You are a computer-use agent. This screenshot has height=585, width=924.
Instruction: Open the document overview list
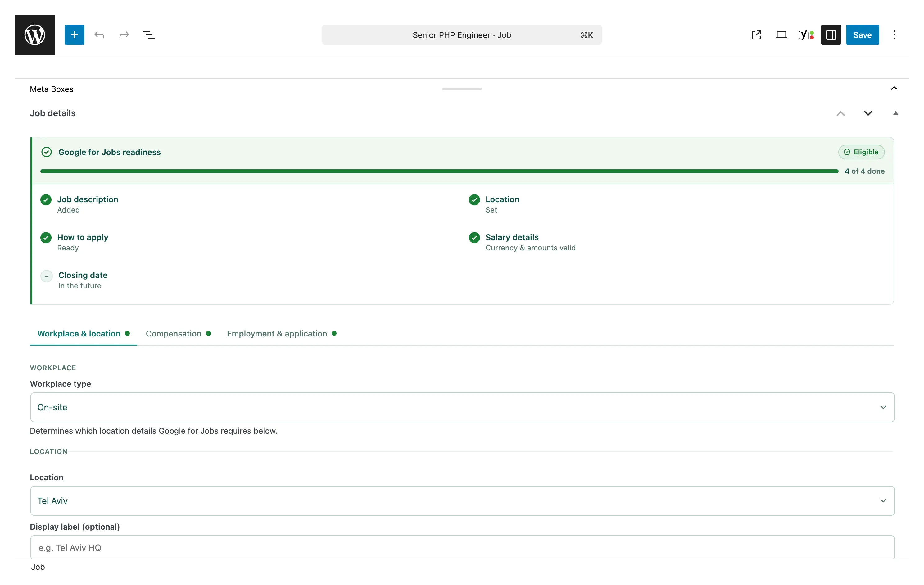(x=149, y=35)
